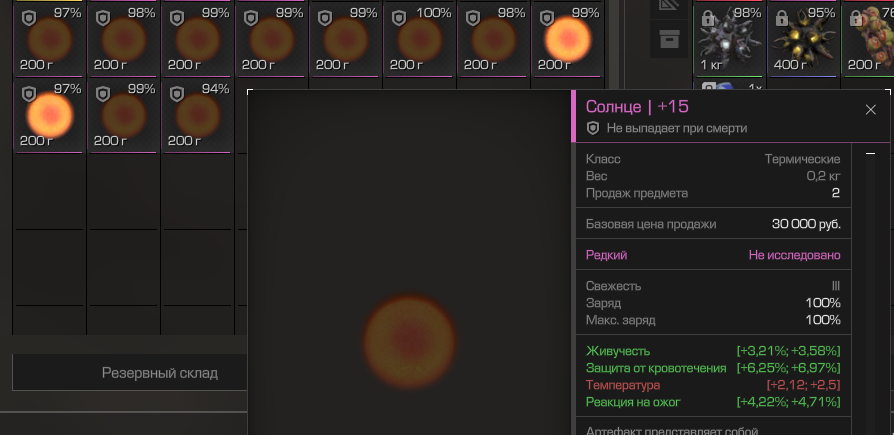Image resolution: width=894 pixels, height=435 pixels.
Task: Select the 94% charge artifact
Action: (x=196, y=116)
